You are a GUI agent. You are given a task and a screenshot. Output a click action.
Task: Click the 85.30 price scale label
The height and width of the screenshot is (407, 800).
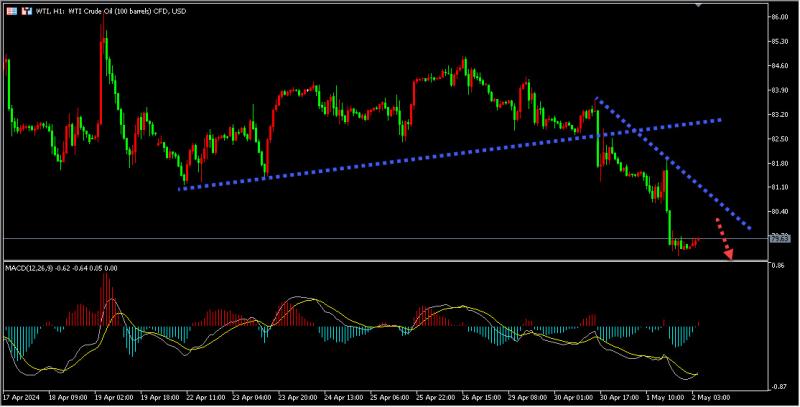click(781, 41)
